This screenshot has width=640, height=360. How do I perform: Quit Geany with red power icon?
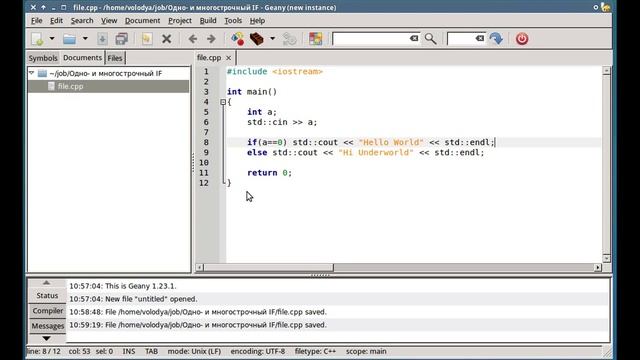point(522,39)
